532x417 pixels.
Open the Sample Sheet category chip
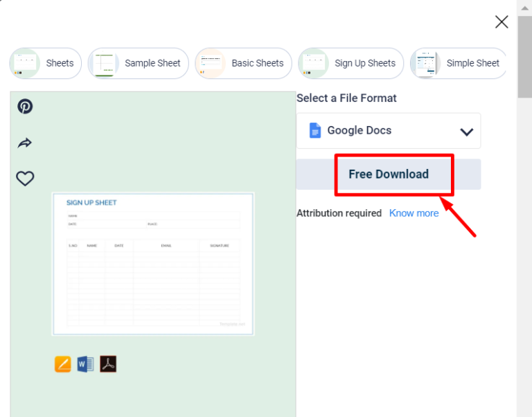tap(139, 63)
